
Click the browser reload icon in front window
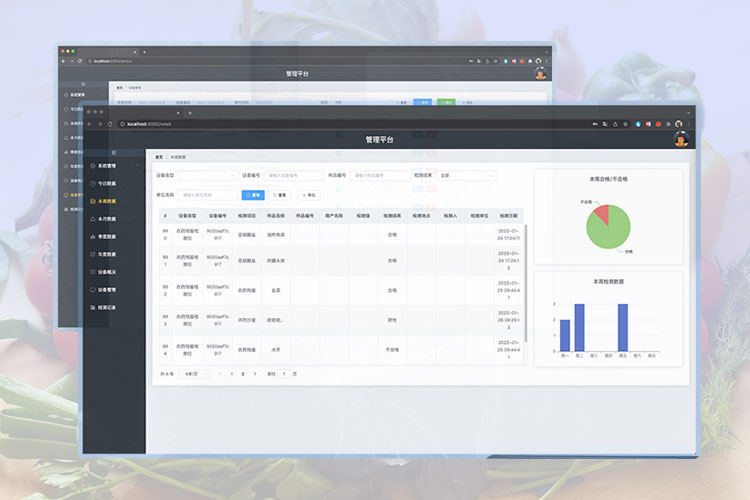(x=110, y=124)
